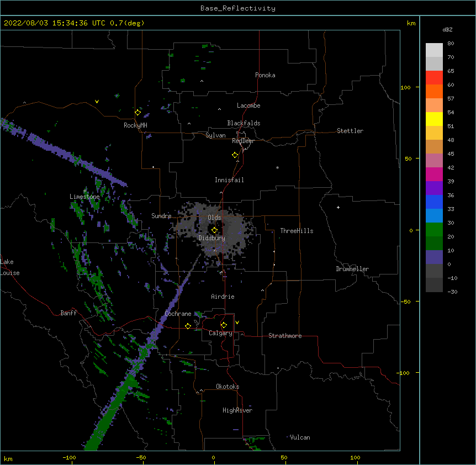Pick the green swatch between 30 and 20
The image size is (476, 465).
(x=434, y=230)
